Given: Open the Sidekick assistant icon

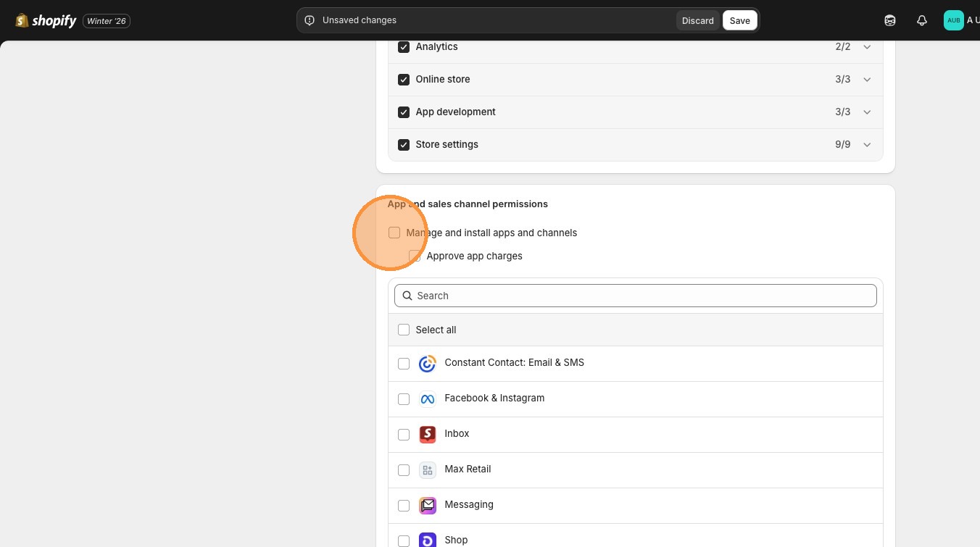Looking at the screenshot, I should click(x=890, y=20).
